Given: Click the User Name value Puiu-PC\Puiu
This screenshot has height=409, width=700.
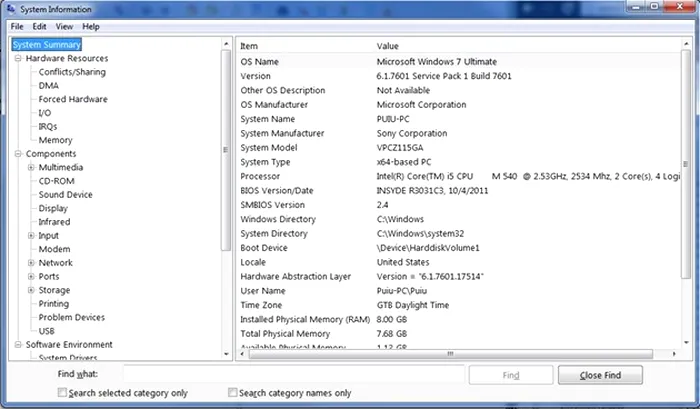Looking at the screenshot, I should click(x=402, y=291).
